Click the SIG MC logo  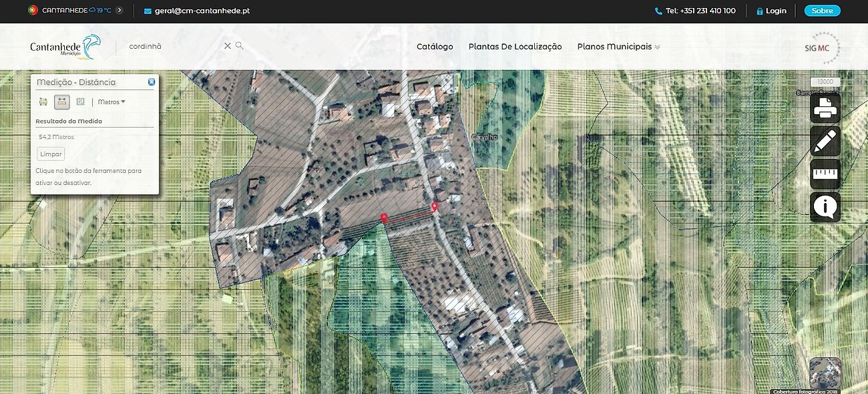point(821,47)
